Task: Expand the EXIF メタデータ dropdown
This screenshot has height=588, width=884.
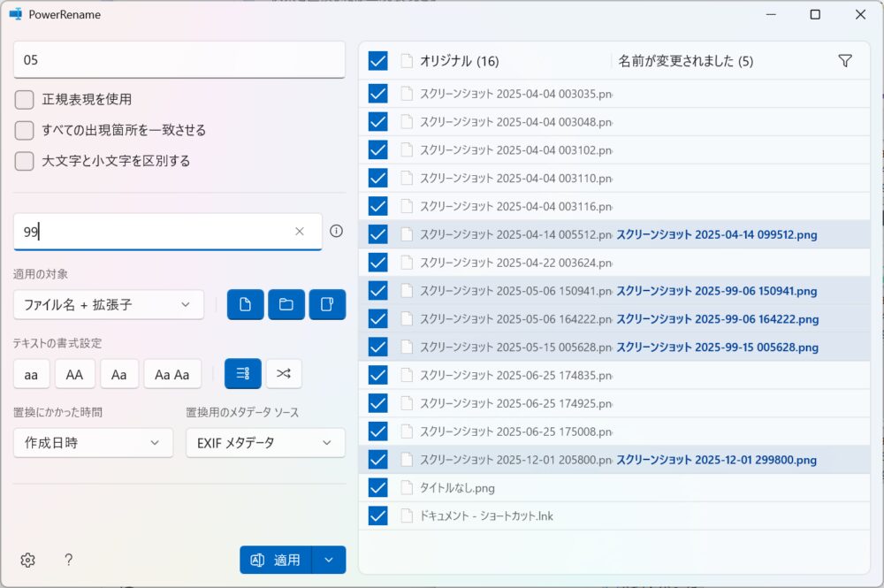Action: pyautogui.click(x=265, y=443)
